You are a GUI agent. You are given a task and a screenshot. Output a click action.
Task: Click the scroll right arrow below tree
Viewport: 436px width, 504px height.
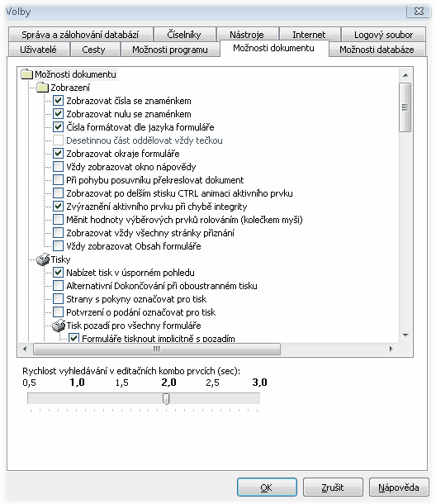pyautogui.click(x=391, y=349)
